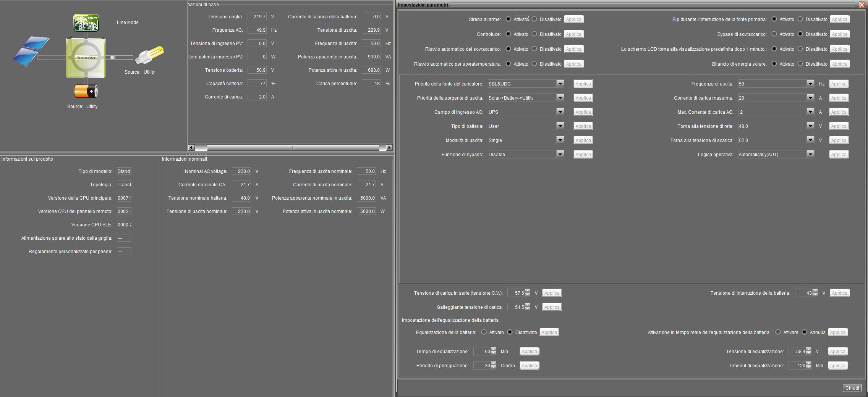Click the 'Line Mode' status text
The image size is (868, 397).
tap(128, 23)
